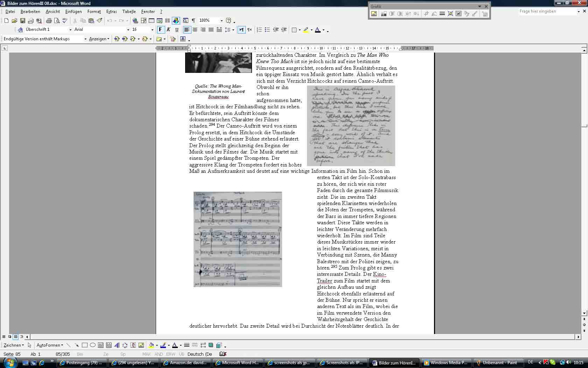588x368 pixels.
Task: Open the Zeichnen drawing menu
Action: pos(14,345)
